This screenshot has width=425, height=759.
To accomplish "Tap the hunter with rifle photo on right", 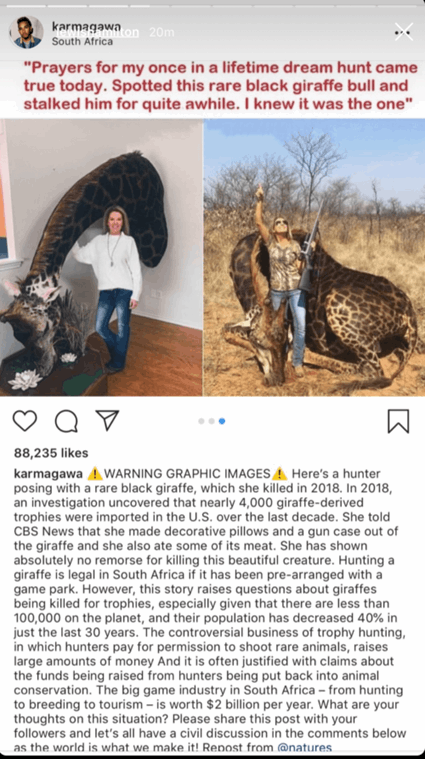I will (314, 258).
